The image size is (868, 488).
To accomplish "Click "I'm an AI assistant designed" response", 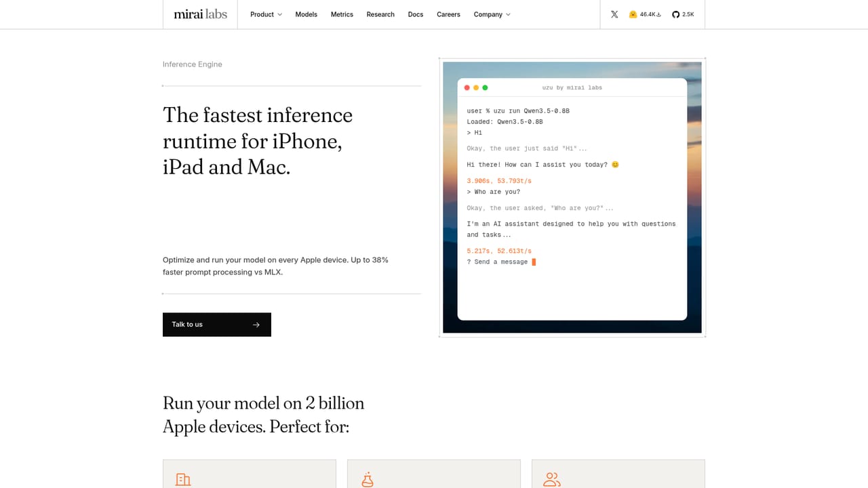I will click(x=571, y=229).
